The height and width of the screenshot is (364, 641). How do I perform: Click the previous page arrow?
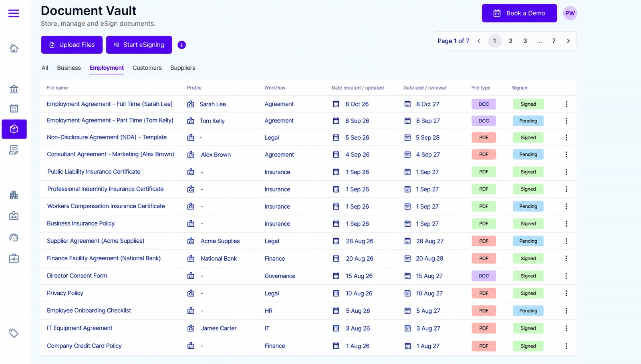click(x=479, y=41)
